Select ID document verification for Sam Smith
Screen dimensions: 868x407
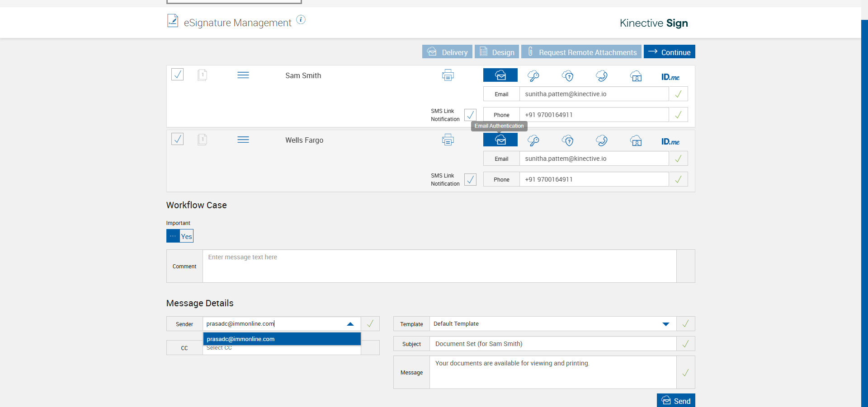[636, 76]
